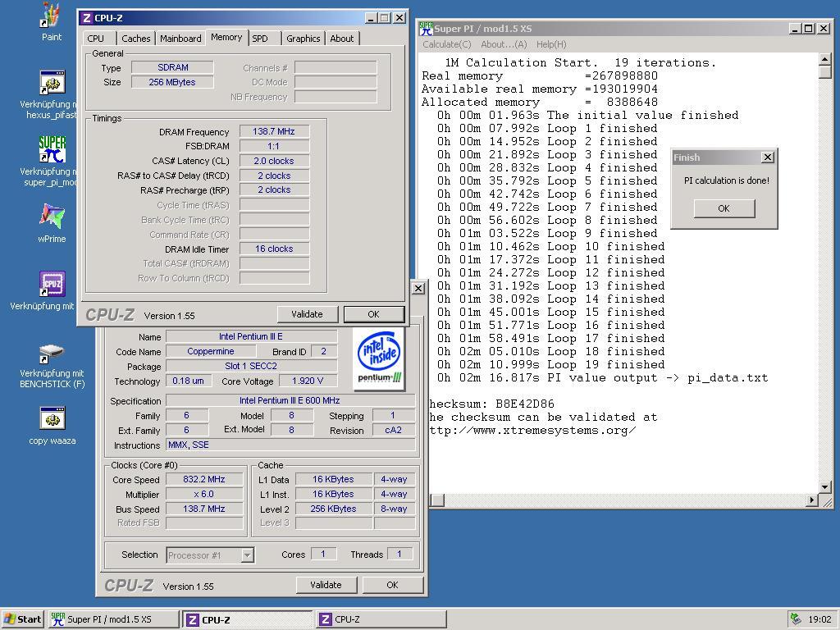Click Super PI horizontal scrollbar thumb

pos(437,500)
